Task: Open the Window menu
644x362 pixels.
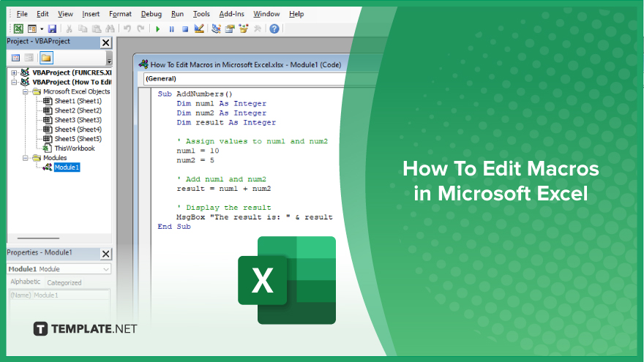Action: click(266, 14)
